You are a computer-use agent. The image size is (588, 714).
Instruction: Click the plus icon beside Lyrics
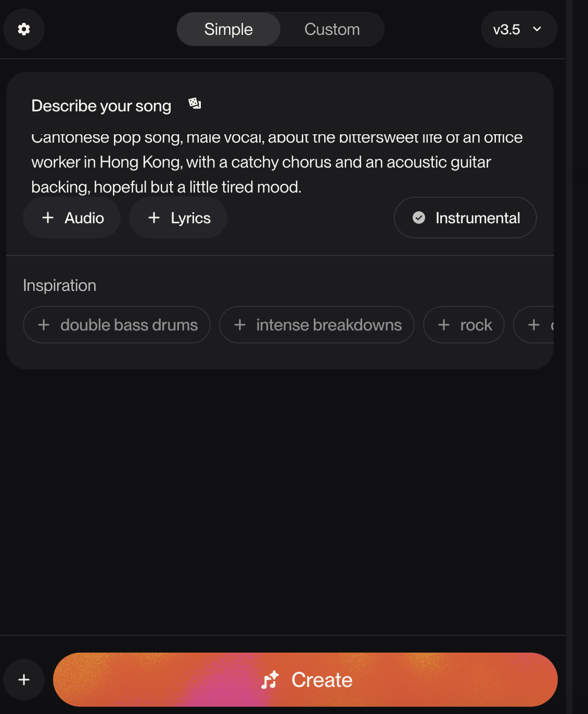click(154, 218)
